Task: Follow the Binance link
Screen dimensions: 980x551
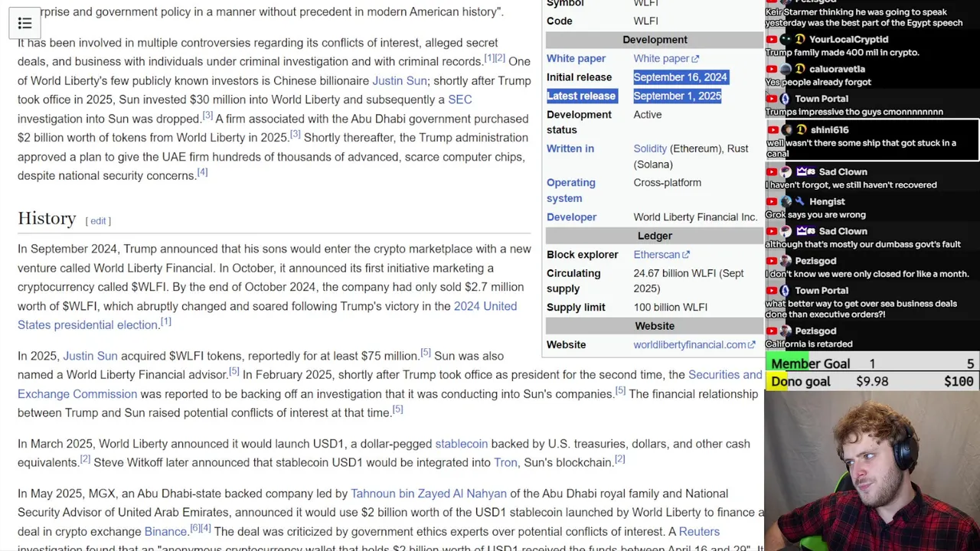Action: 165,531
